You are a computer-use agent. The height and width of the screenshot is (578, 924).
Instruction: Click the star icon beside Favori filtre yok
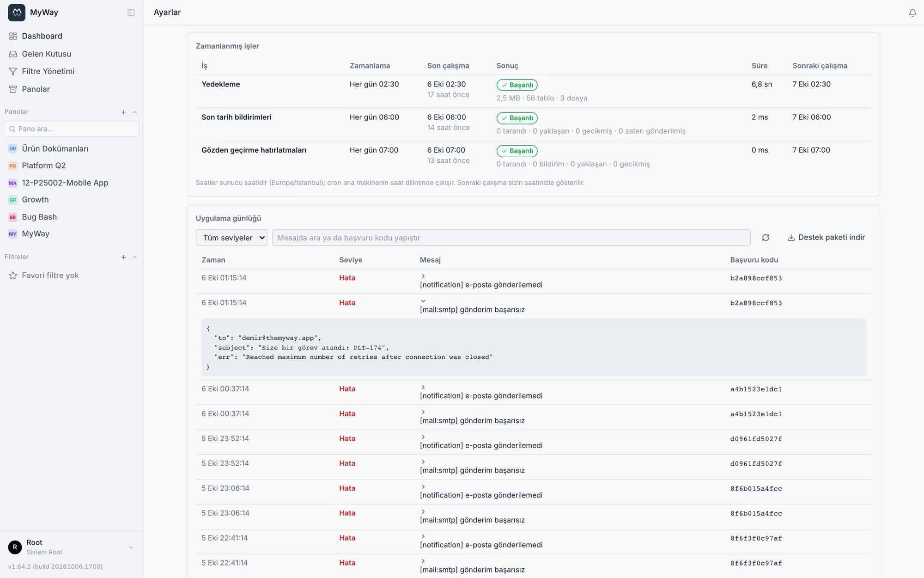(x=13, y=276)
